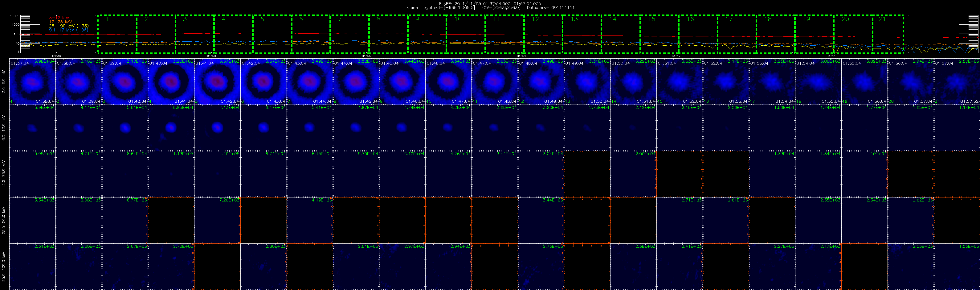Click the 12.0-25.0 keV row label

(4, 174)
